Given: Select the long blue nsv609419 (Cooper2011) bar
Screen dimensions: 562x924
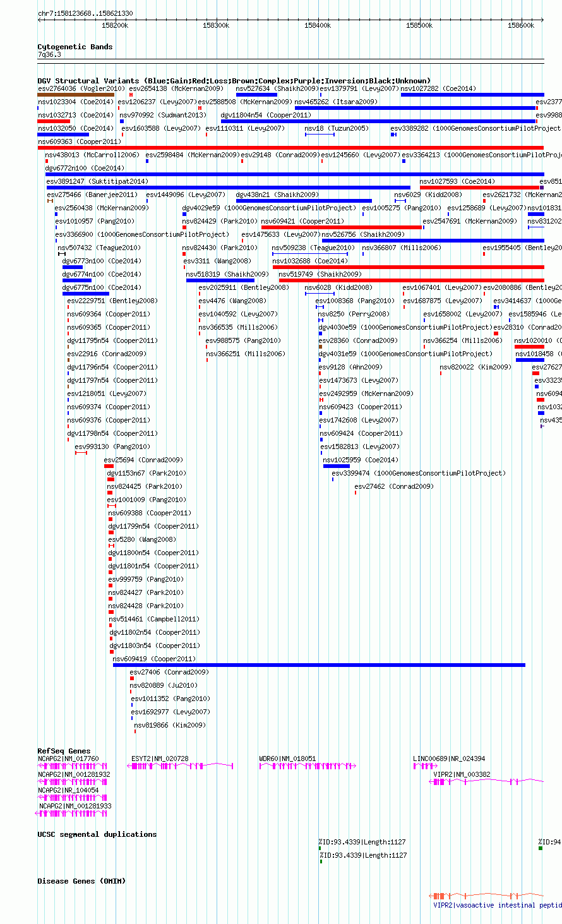Looking at the screenshot, I should 319,665.
